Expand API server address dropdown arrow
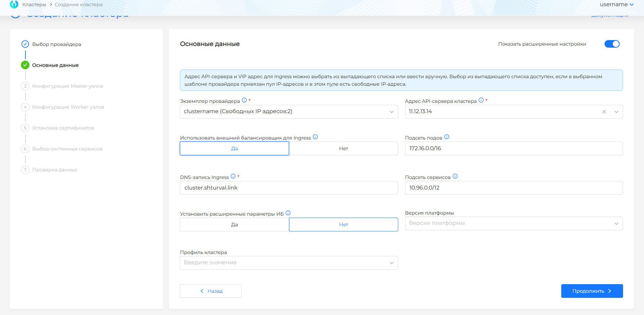The image size is (644, 315). click(617, 112)
